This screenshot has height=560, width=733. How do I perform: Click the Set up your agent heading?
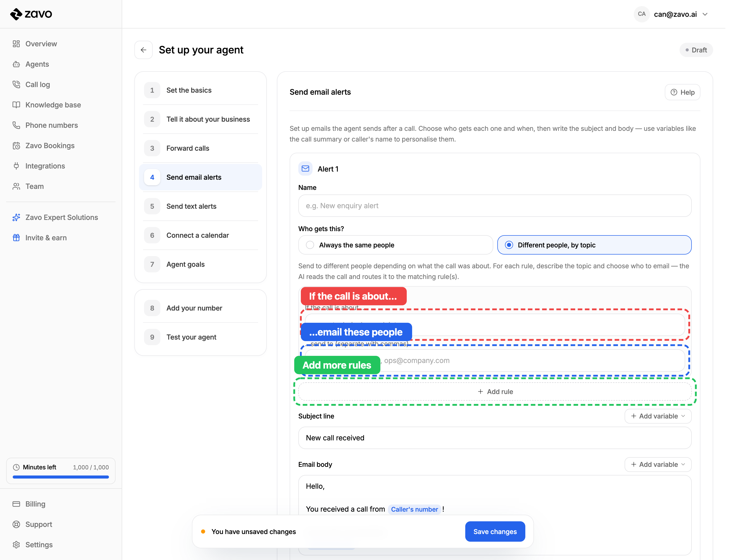[201, 50]
